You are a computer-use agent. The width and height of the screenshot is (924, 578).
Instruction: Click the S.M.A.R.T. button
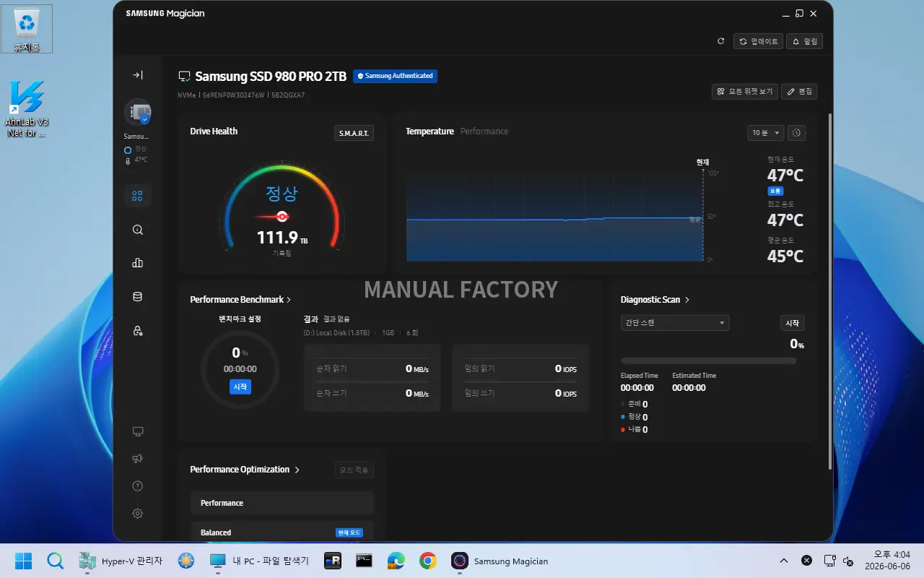click(x=354, y=134)
